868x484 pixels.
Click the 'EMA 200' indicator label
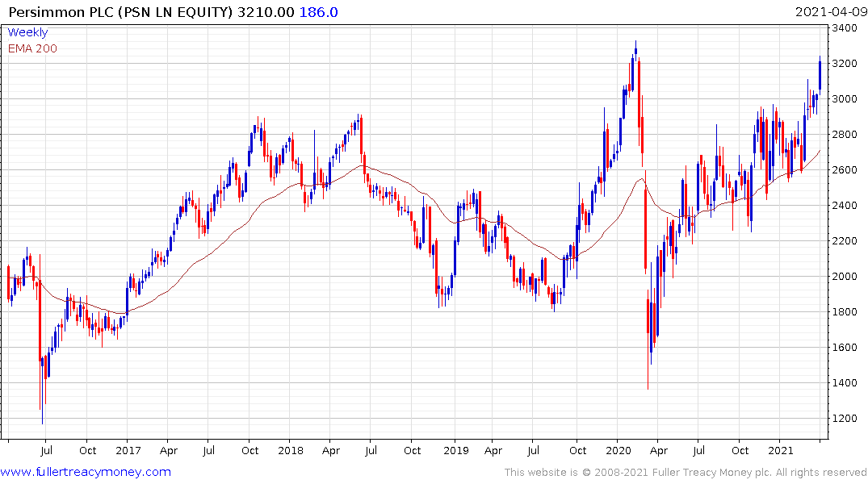tap(32, 48)
